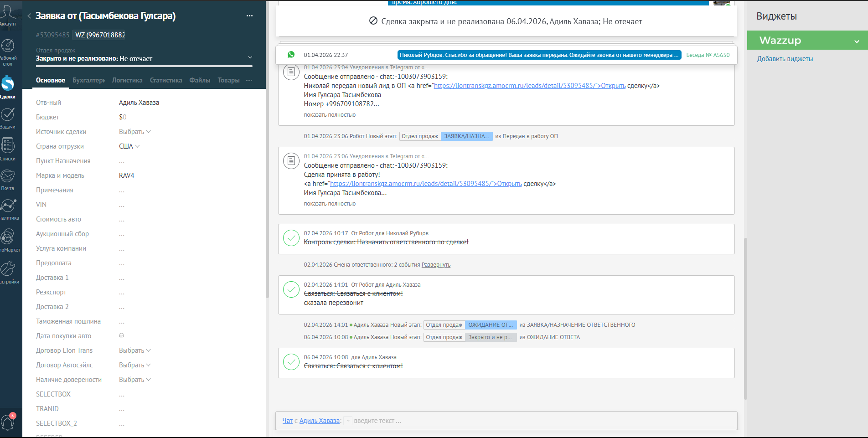Open deal link in 23:04 notification
The image size is (868, 438).
click(x=530, y=86)
